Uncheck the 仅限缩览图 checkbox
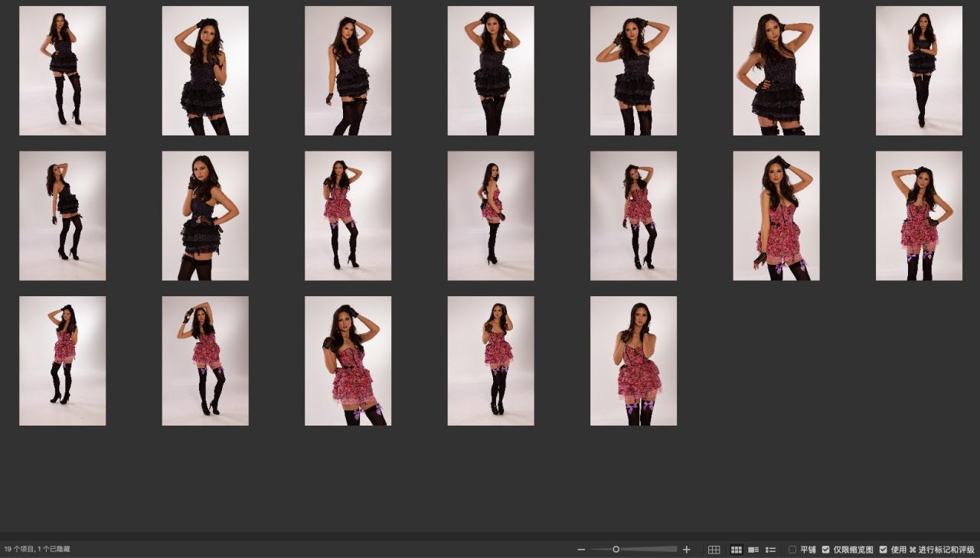 pyautogui.click(x=826, y=550)
